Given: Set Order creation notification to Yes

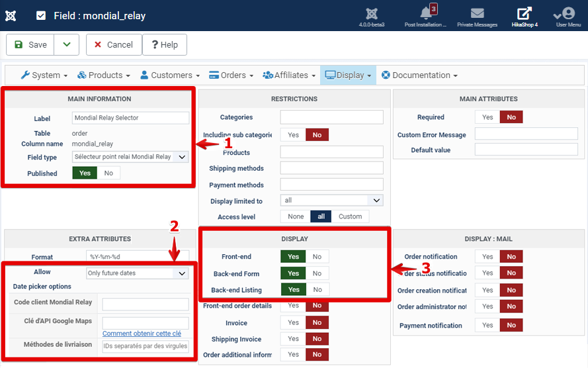Looking at the screenshot, I should point(487,290).
